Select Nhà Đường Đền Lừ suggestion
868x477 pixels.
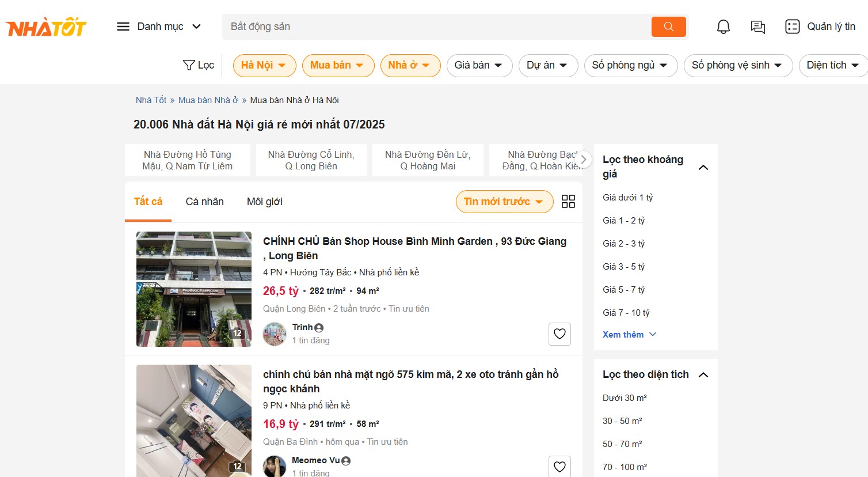point(428,160)
